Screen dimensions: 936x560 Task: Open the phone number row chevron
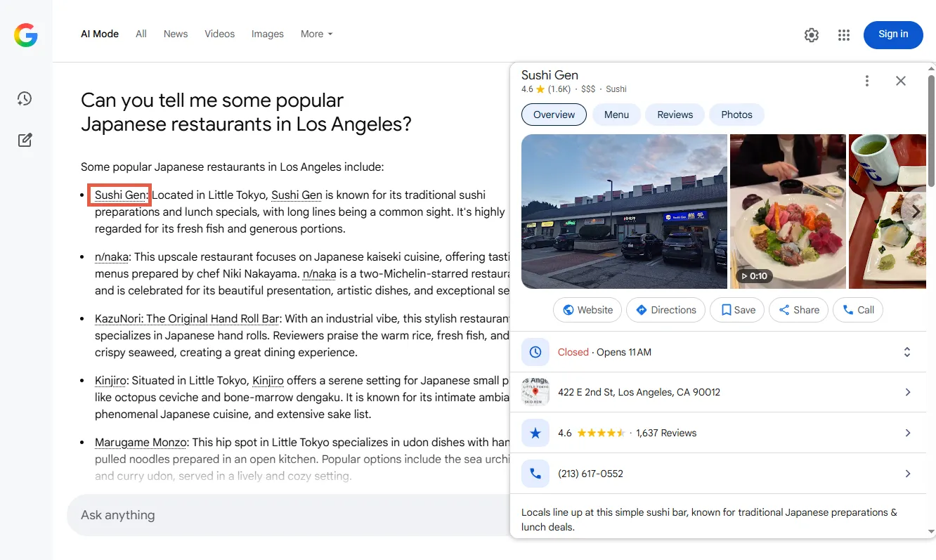[x=908, y=474]
